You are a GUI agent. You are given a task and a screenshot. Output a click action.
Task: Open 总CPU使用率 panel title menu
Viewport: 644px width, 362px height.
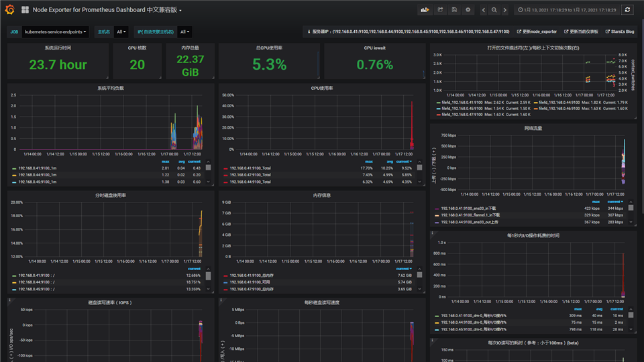click(x=269, y=48)
